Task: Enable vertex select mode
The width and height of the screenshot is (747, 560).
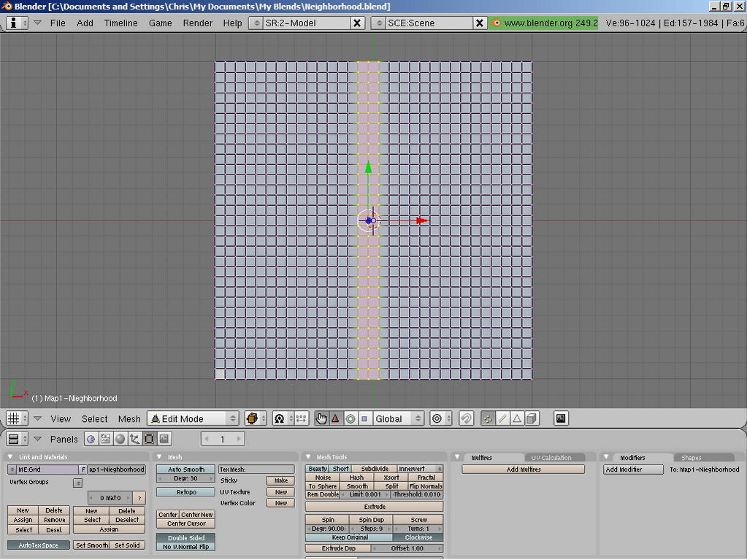Action: coord(488,418)
